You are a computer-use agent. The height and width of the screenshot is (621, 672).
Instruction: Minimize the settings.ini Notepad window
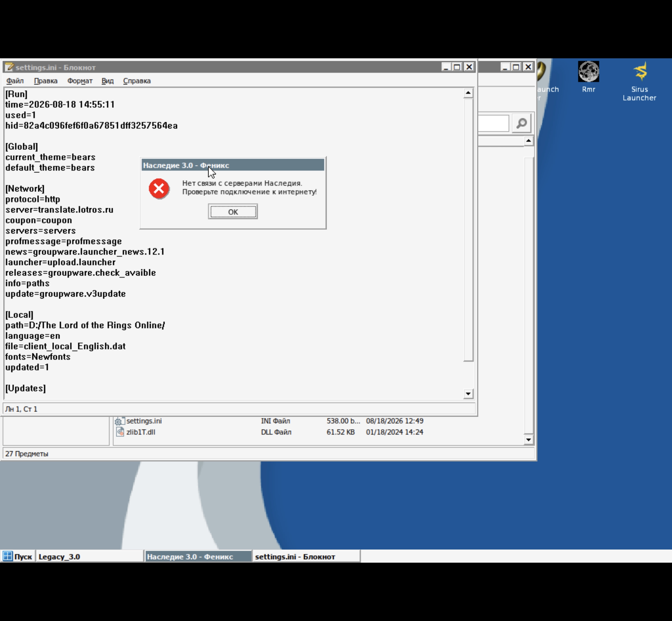[446, 67]
